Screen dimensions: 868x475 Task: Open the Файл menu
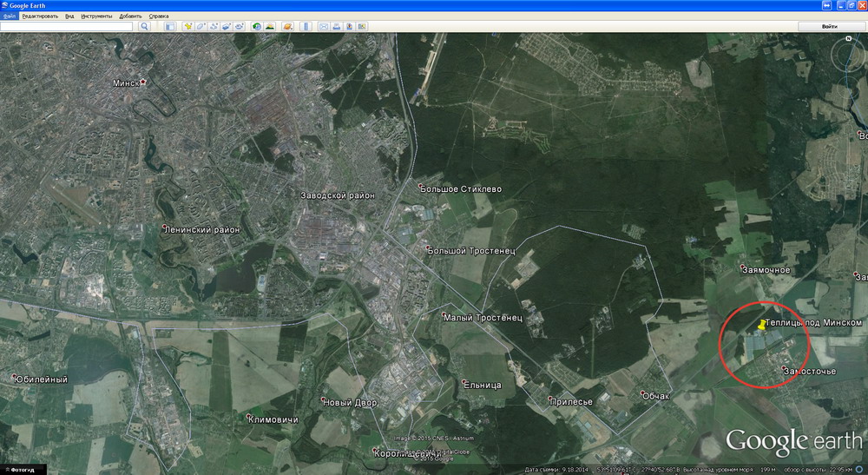(10, 16)
